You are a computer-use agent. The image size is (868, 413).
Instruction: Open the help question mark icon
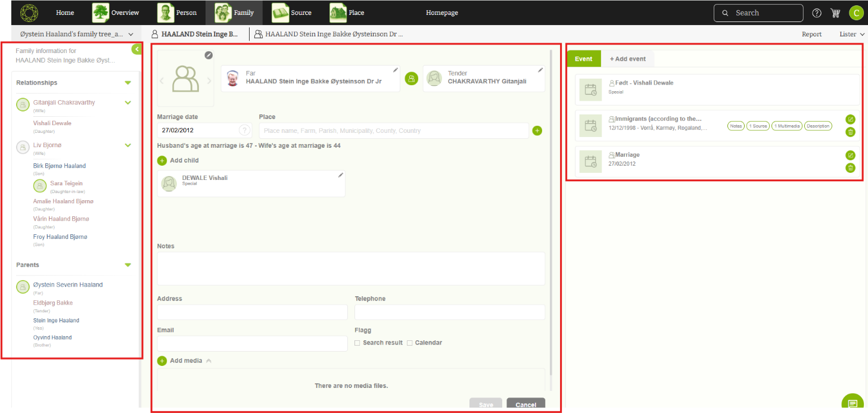tap(817, 13)
